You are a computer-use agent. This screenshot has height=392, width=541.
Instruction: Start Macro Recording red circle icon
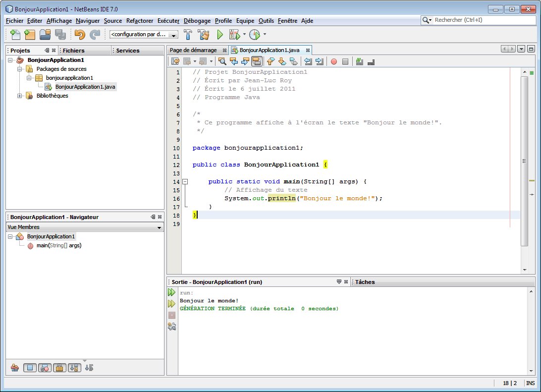(333, 61)
